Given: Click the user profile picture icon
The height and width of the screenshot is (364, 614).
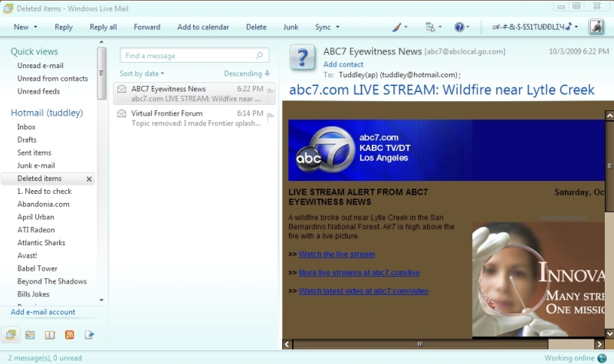Looking at the screenshot, I should coord(596,27).
